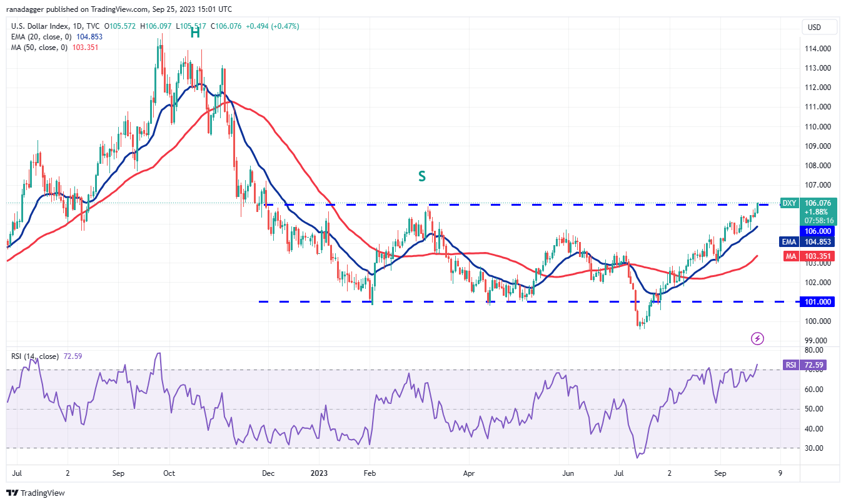846x504 pixels.
Task: Click the Sep label on the time axis
Action: coord(720,473)
